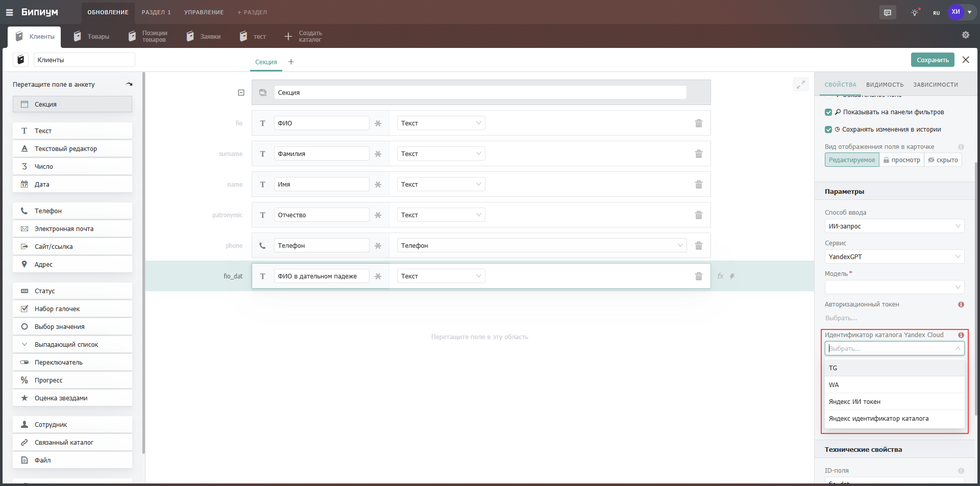Open the hamburger main menu
This screenshot has height=486, width=980.
[9, 12]
